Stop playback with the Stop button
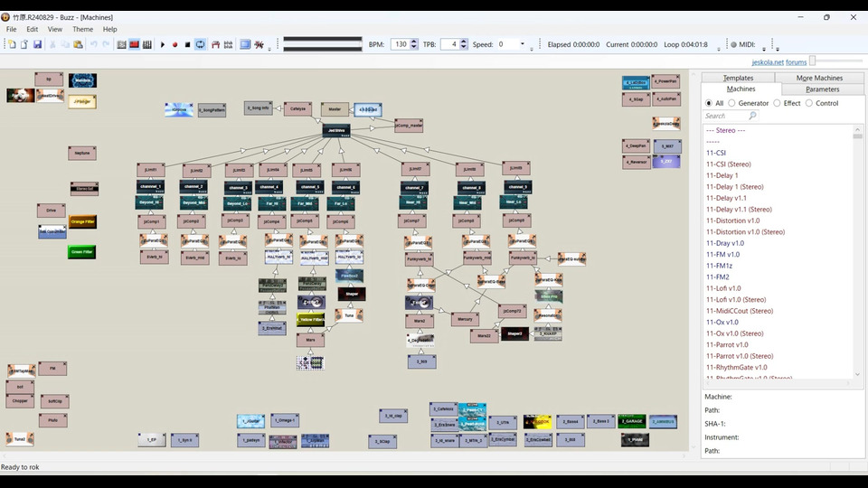This screenshot has height=488, width=868. point(188,44)
